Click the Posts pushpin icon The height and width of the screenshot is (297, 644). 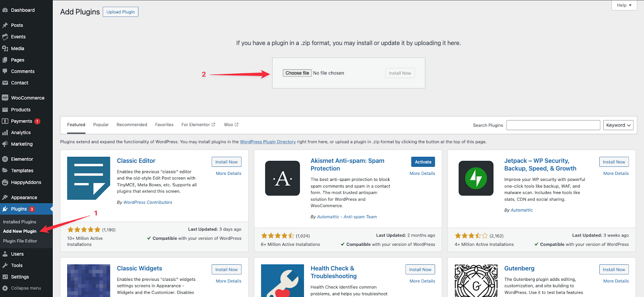click(5, 25)
